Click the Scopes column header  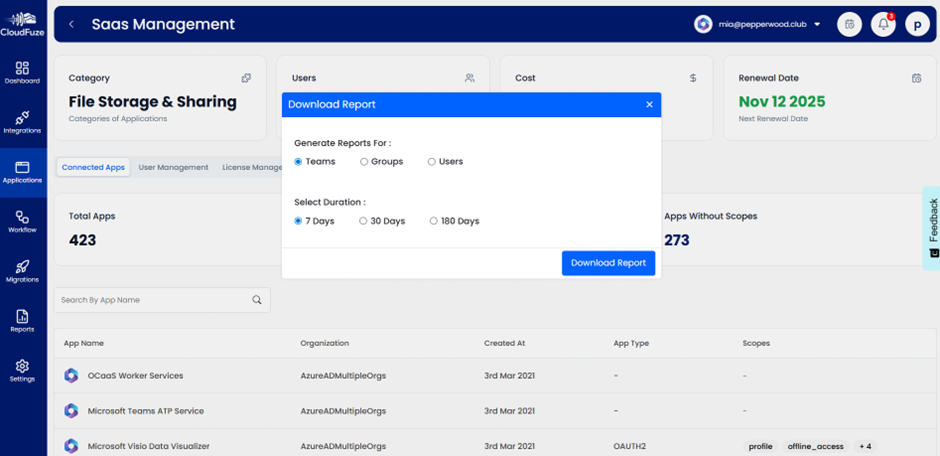pos(756,343)
